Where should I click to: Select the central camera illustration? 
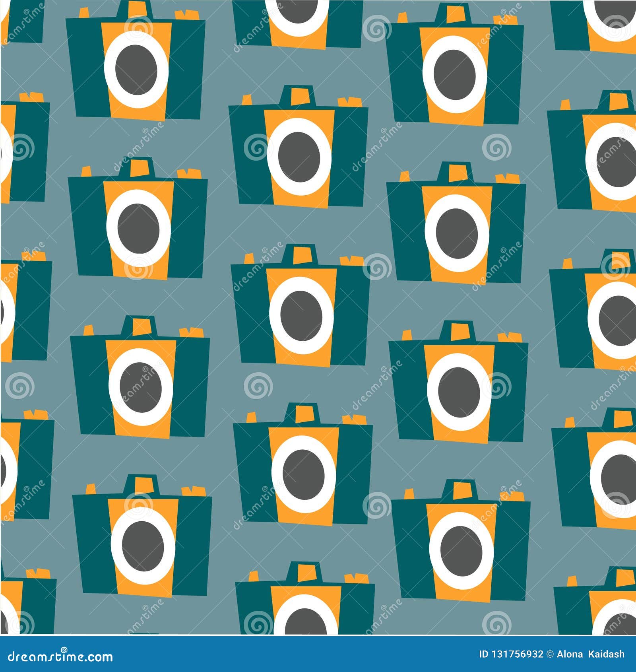302,314
